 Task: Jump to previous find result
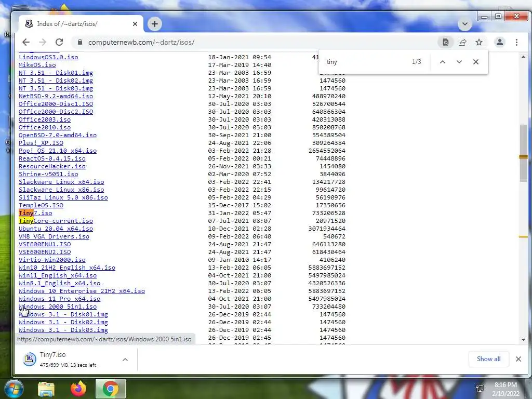(x=443, y=62)
